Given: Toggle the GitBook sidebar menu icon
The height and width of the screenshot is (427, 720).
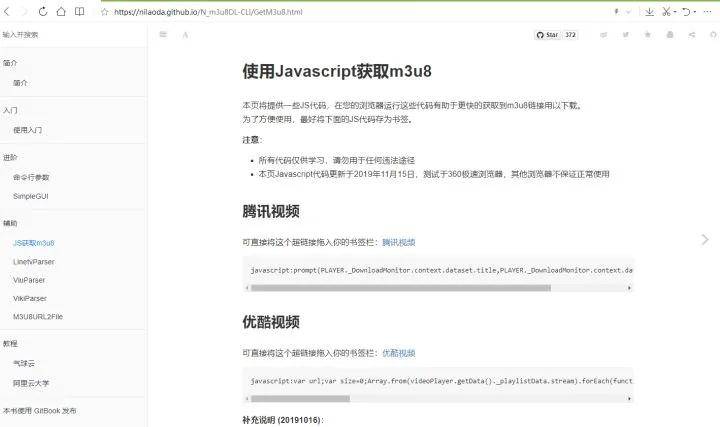Looking at the screenshot, I should (163, 34).
